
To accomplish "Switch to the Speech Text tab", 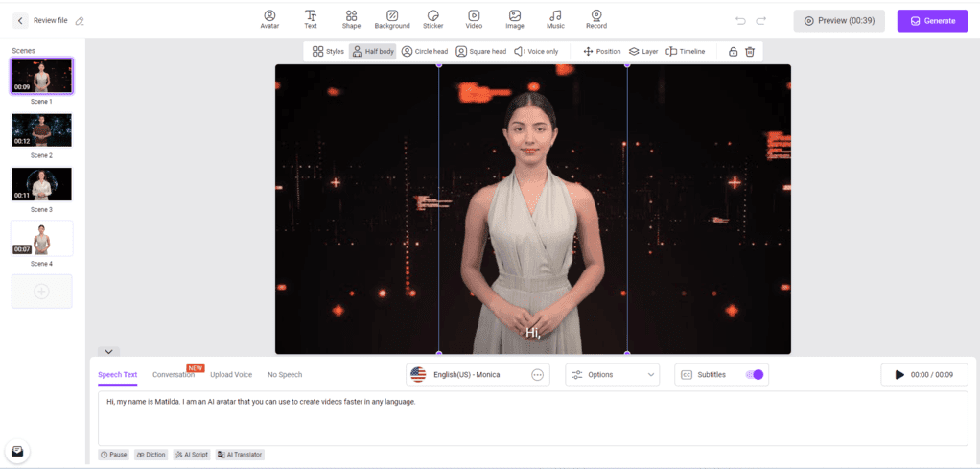I will 118,375.
